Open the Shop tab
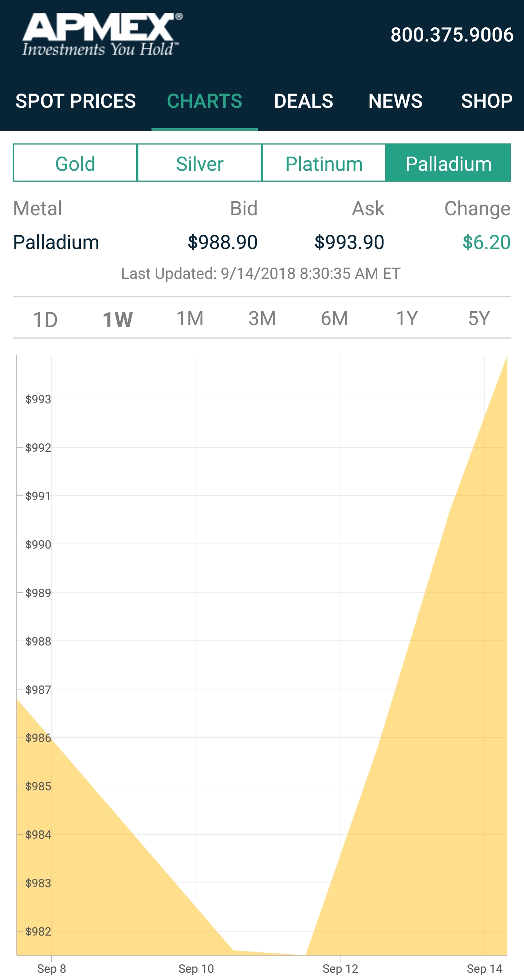The height and width of the screenshot is (980, 524). pos(486,101)
